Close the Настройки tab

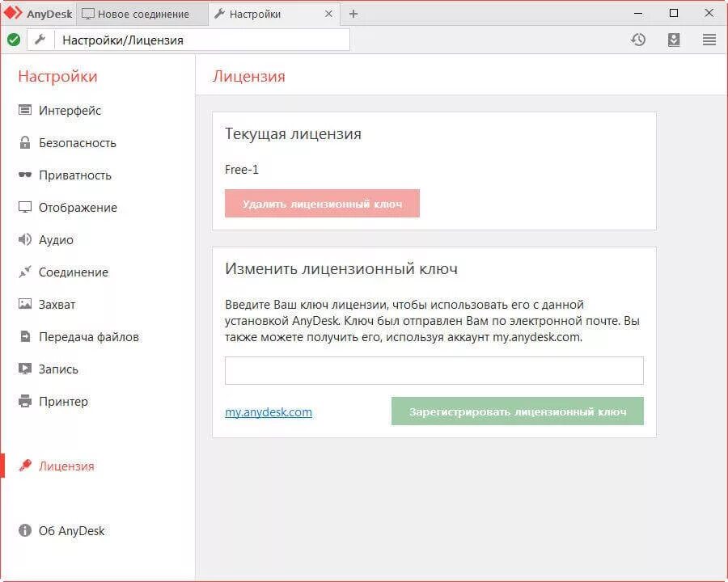(x=328, y=14)
